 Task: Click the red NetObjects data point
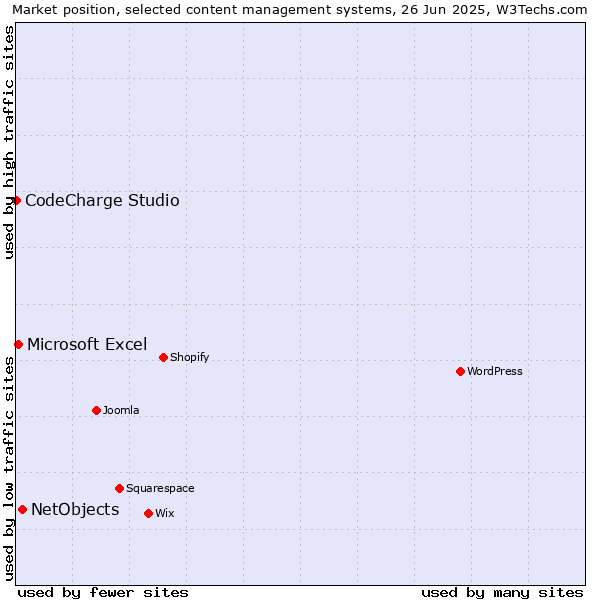pyautogui.click(x=23, y=509)
